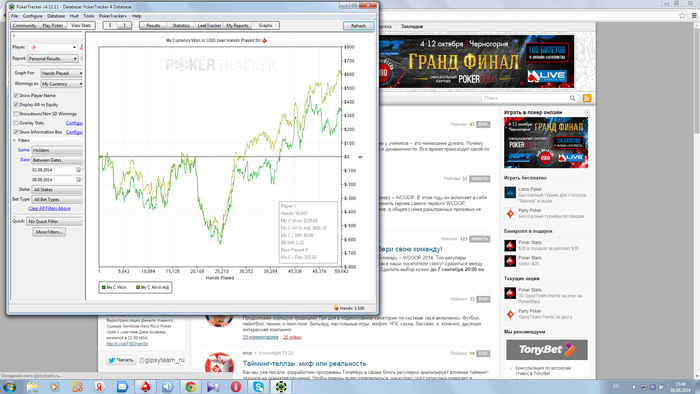Image resolution: width=700 pixels, height=394 pixels.
Task: Open the Visual Studio taskbar icon
Action: (213, 387)
